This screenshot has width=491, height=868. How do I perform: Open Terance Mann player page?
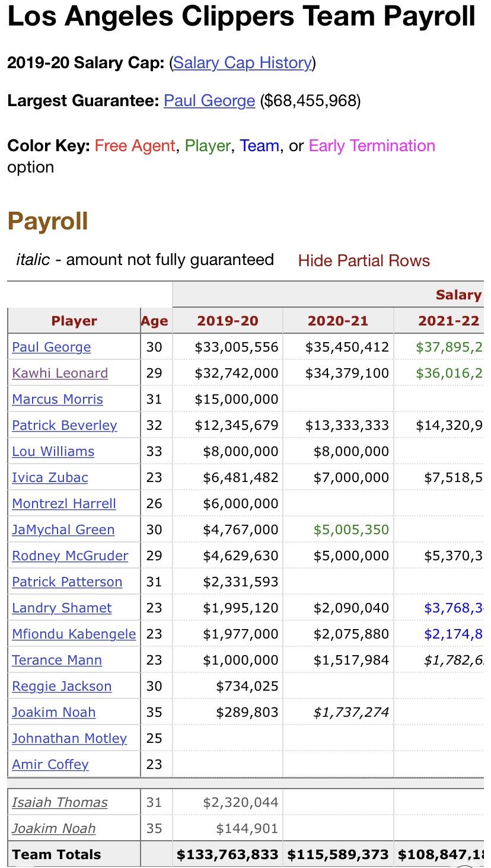point(57,660)
